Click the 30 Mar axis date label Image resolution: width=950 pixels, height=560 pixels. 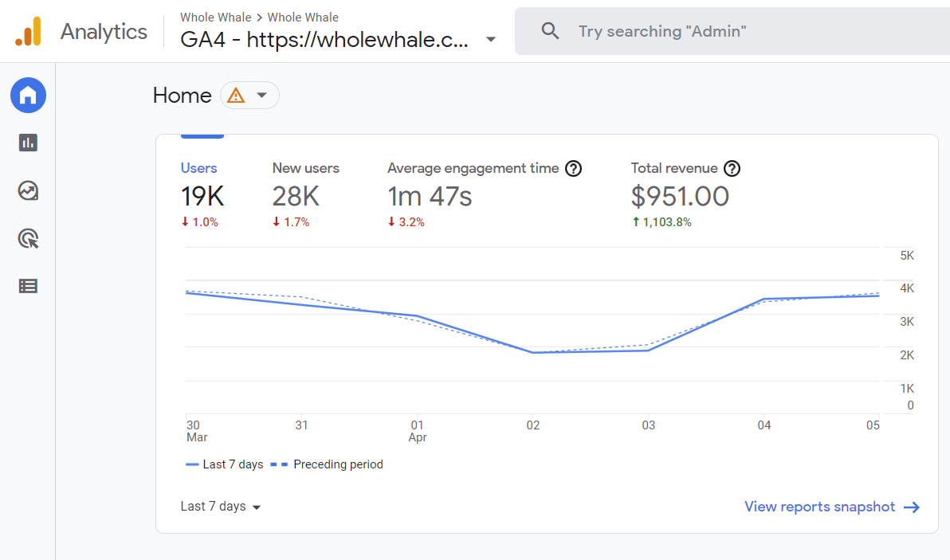(196, 431)
